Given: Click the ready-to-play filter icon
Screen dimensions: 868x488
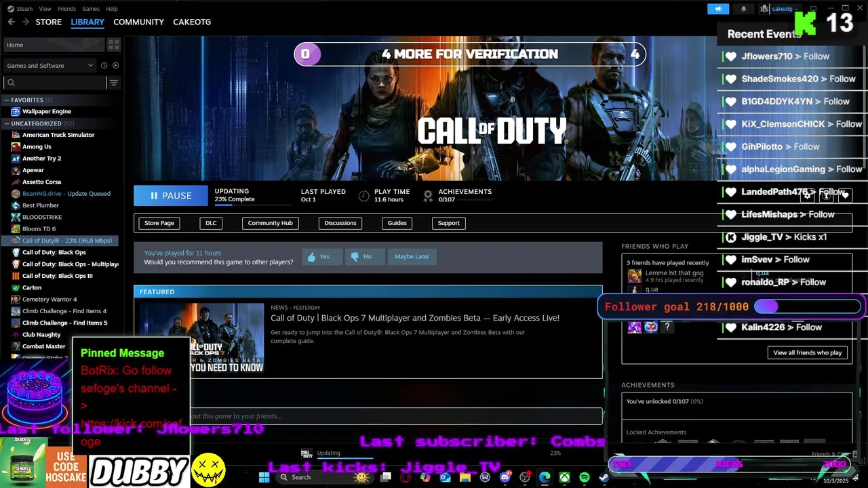Looking at the screenshot, I should click(x=115, y=66).
